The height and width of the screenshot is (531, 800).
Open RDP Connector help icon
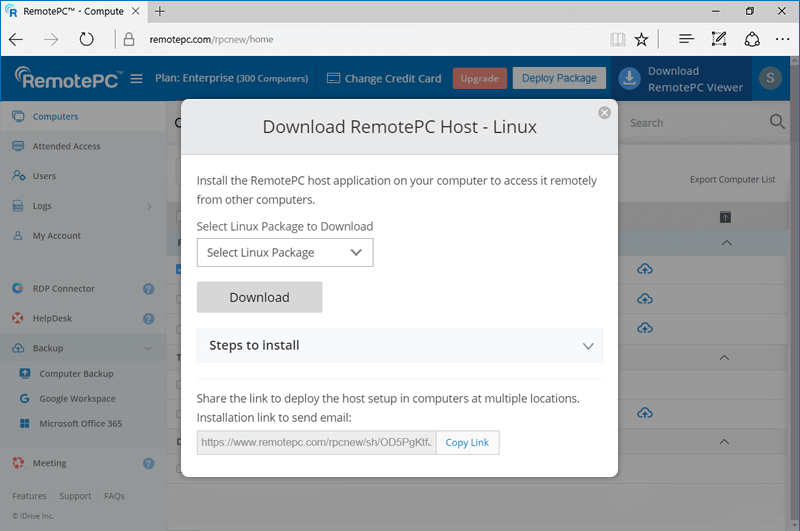click(x=148, y=289)
